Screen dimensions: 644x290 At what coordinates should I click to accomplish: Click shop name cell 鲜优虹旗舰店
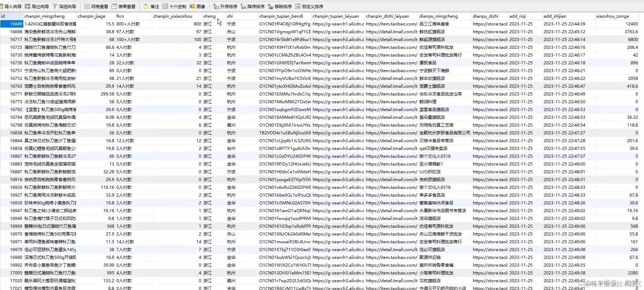445,31
